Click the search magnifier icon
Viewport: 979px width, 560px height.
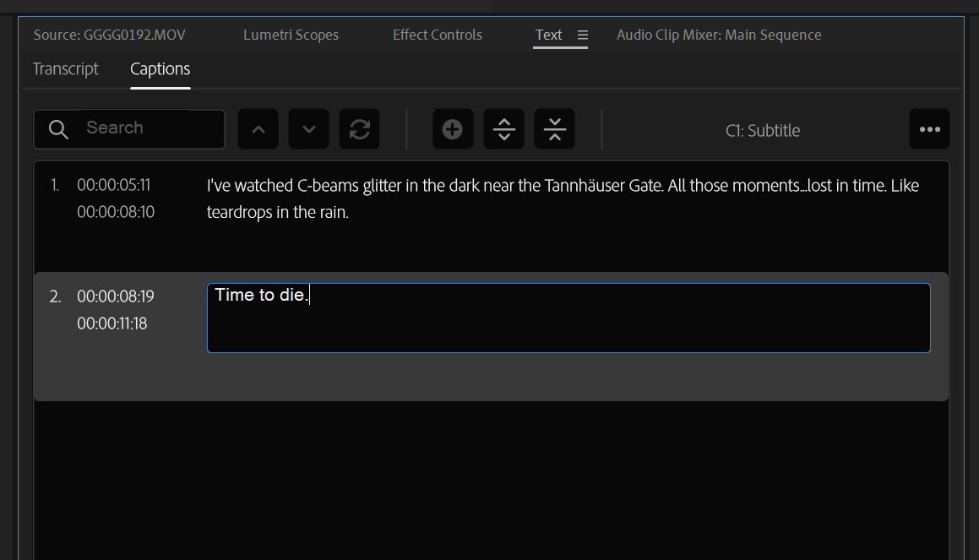pos(58,129)
